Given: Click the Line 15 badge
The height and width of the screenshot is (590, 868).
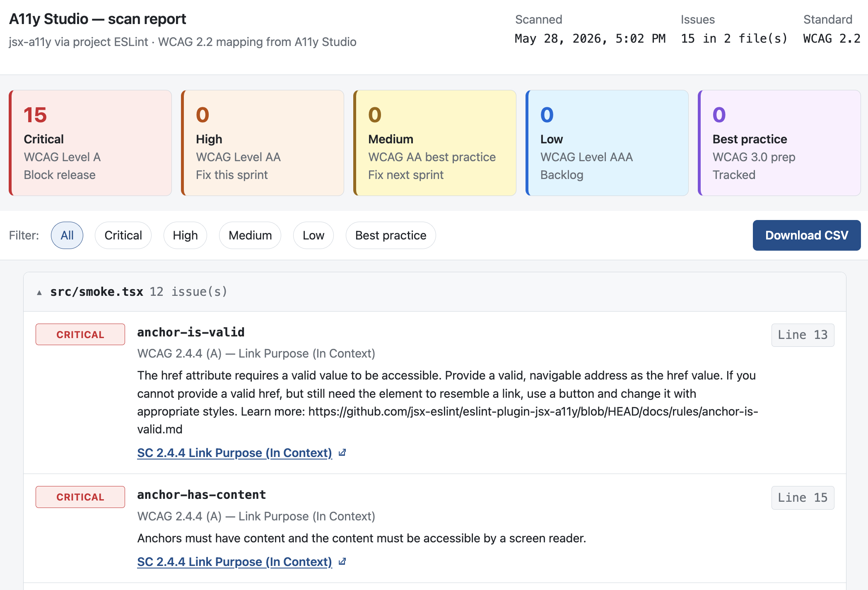Looking at the screenshot, I should [803, 498].
